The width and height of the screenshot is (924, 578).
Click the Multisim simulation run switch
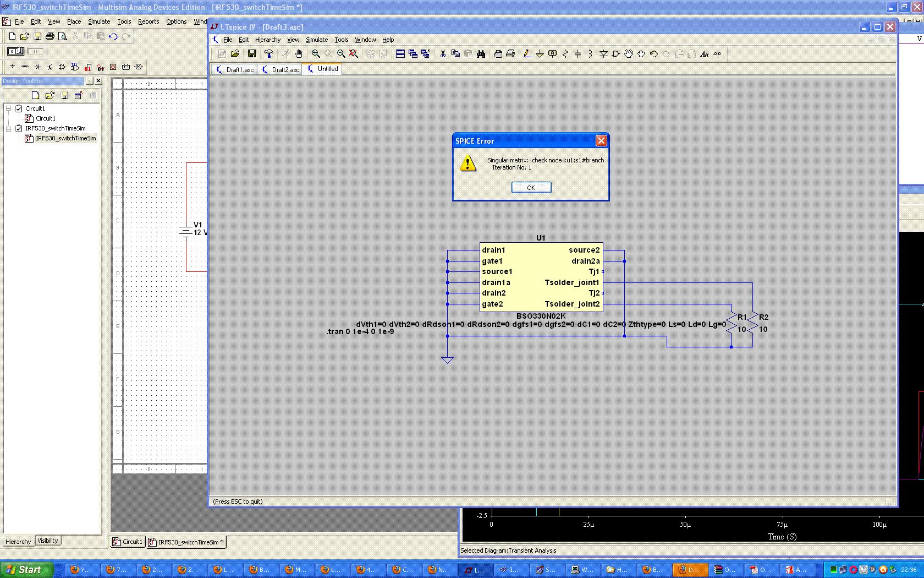[x=15, y=51]
